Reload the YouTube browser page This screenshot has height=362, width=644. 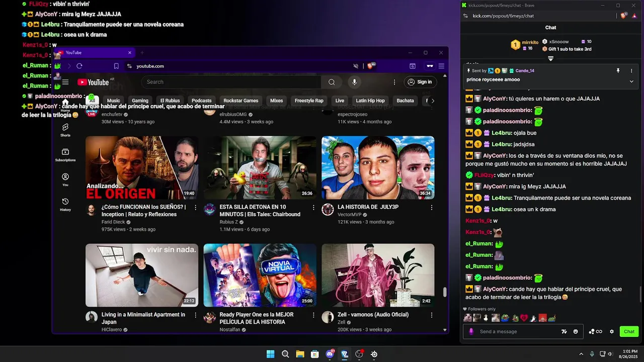click(x=79, y=66)
